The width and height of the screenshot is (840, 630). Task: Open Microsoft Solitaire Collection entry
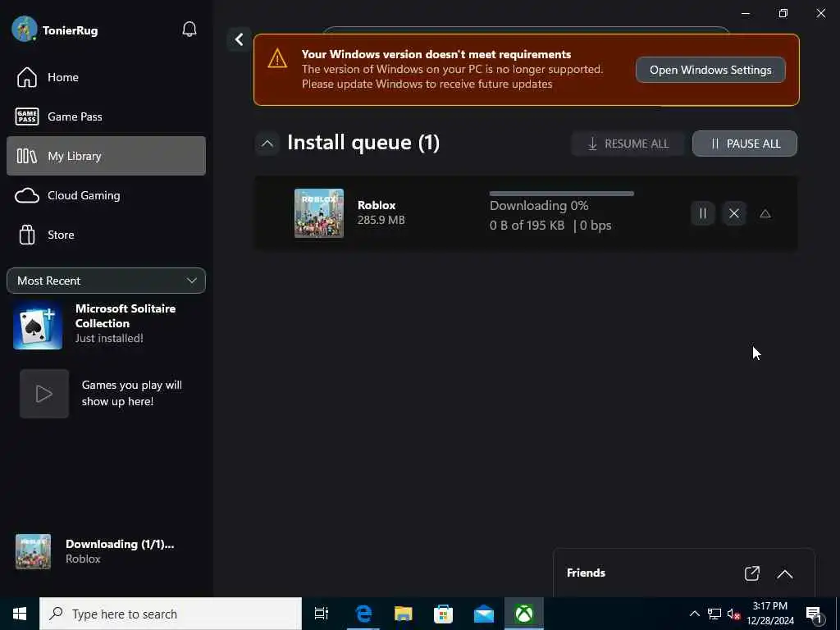[106, 323]
